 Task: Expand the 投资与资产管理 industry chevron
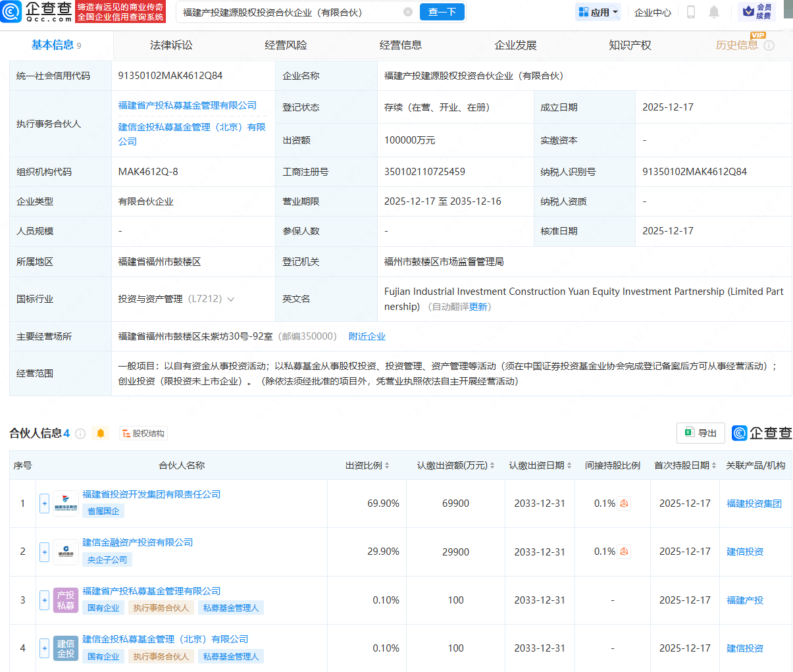[231, 299]
